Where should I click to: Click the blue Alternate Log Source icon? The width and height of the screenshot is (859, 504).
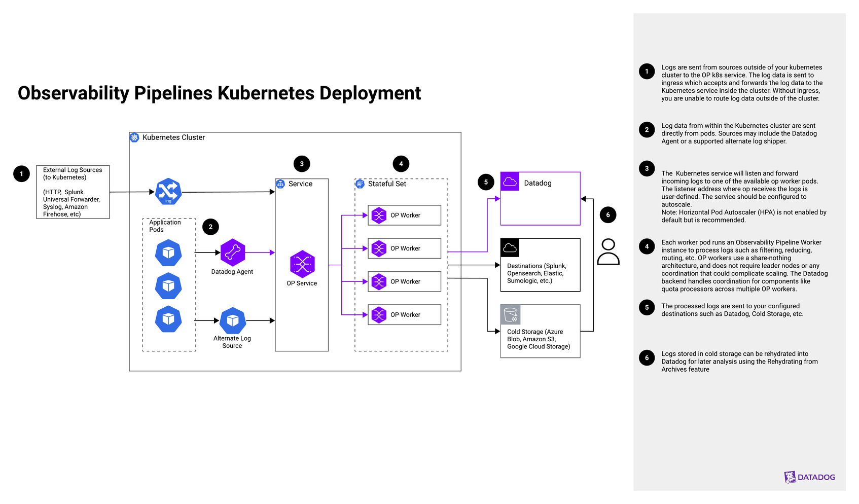coord(233,320)
